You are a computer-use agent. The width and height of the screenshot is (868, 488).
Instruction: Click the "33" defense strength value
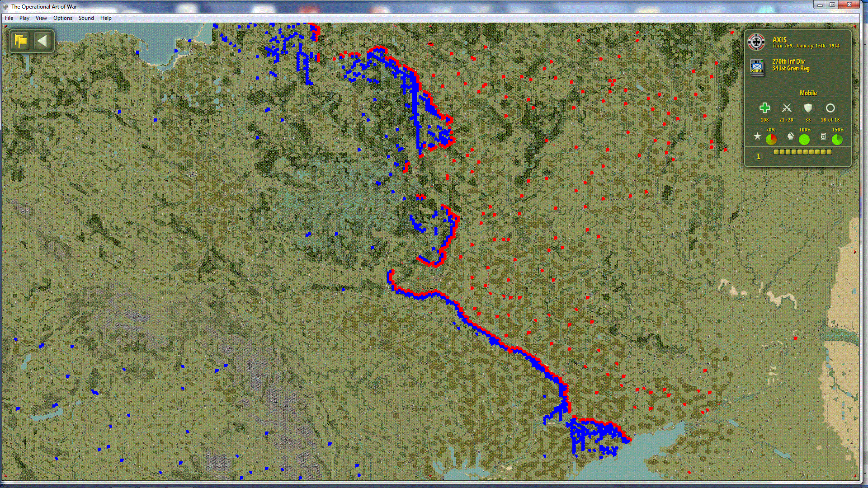(x=808, y=120)
